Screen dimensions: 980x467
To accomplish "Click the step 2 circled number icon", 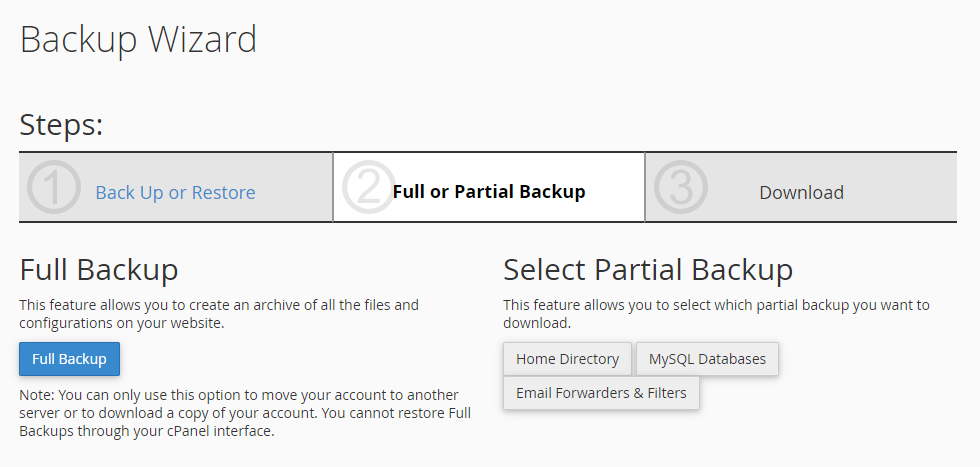I will coord(367,188).
